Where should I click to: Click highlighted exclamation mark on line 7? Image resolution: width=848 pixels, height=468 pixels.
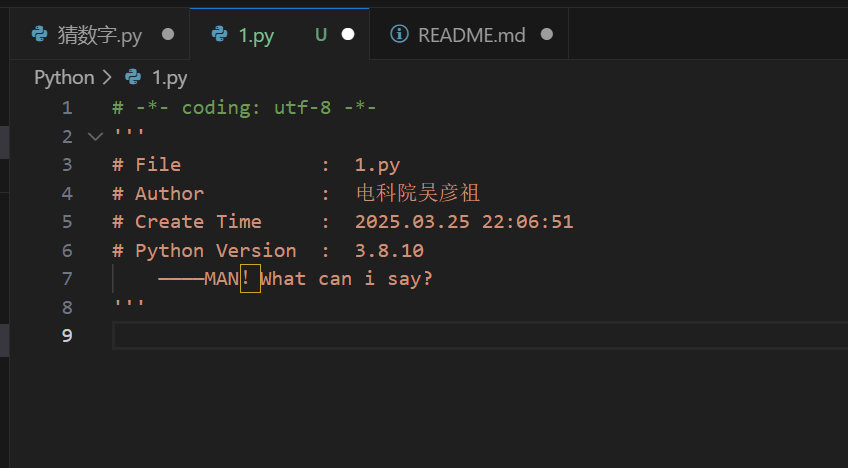(x=250, y=279)
